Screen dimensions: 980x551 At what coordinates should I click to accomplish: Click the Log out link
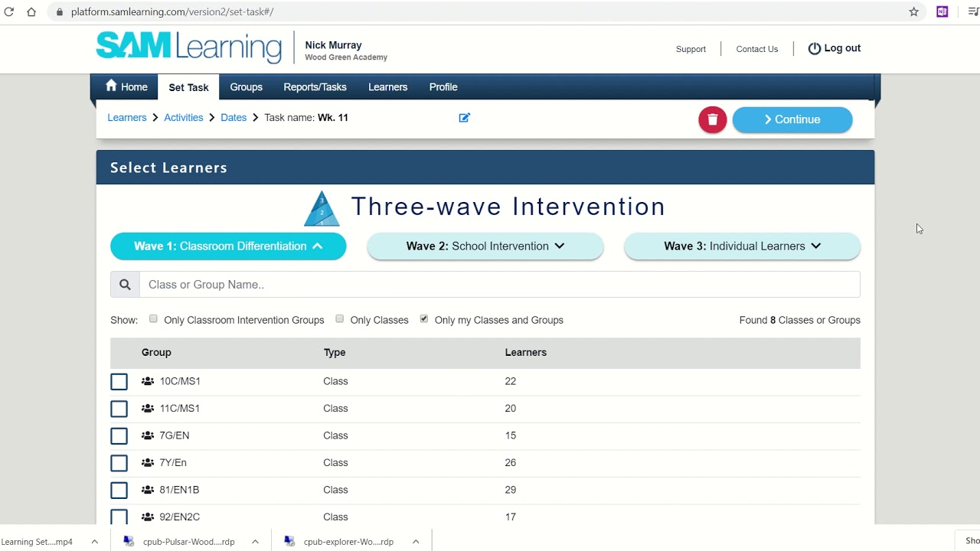tap(835, 48)
